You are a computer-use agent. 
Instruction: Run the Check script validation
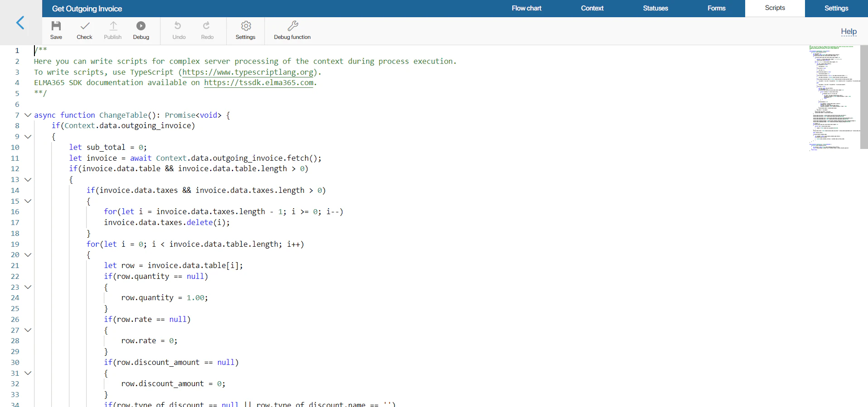click(84, 26)
